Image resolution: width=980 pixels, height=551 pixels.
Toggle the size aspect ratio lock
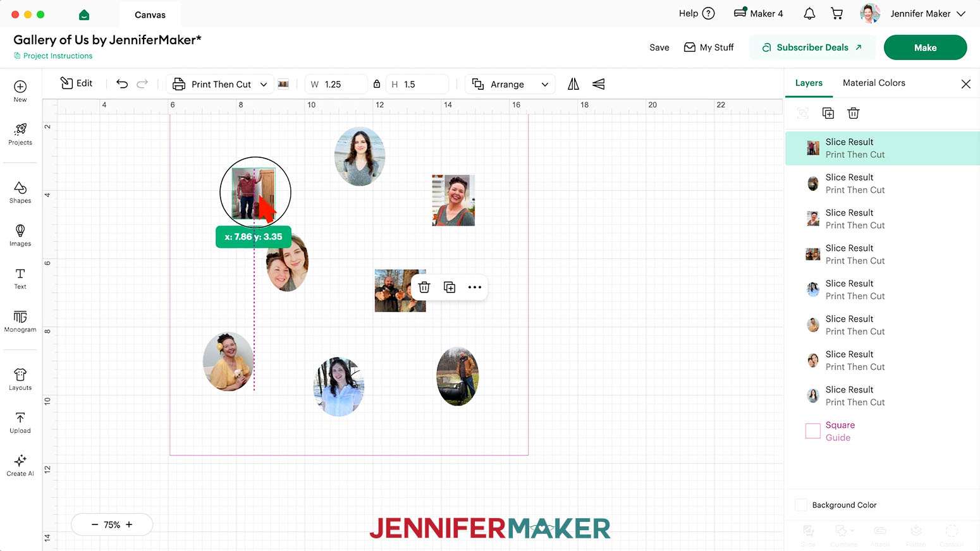pyautogui.click(x=377, y=84)
